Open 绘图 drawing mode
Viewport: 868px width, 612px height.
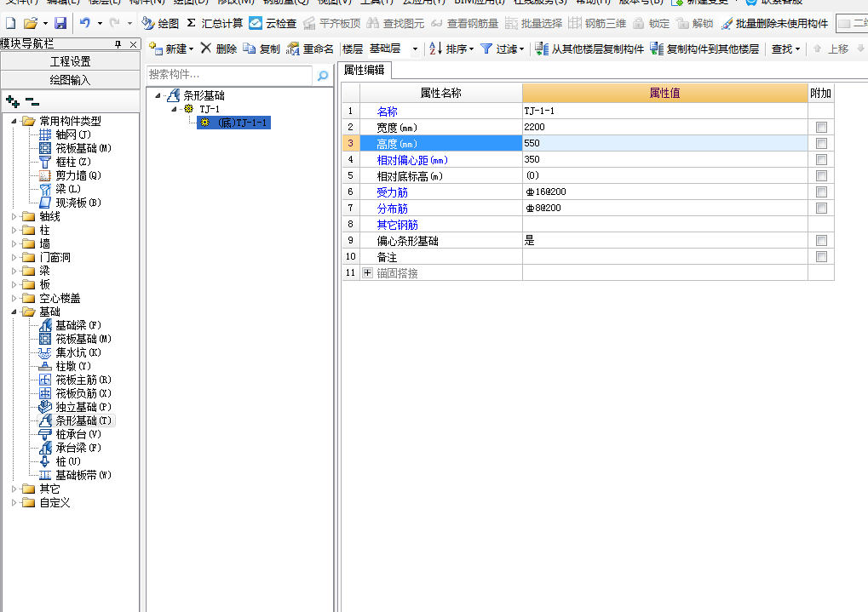point(160,23)
